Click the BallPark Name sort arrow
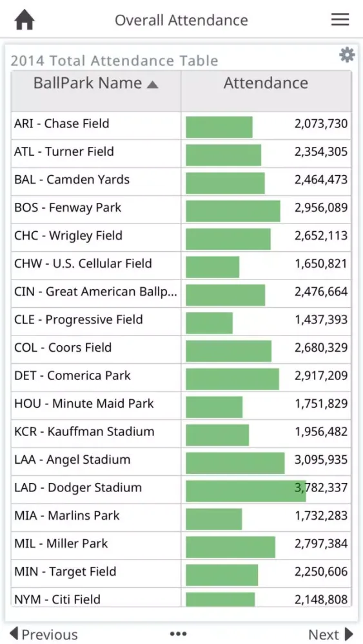 (152, 84)
